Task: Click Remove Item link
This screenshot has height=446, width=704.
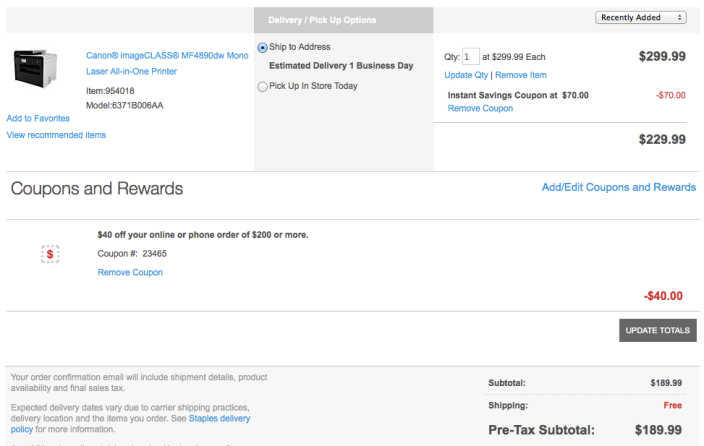Action: (521, 75)
